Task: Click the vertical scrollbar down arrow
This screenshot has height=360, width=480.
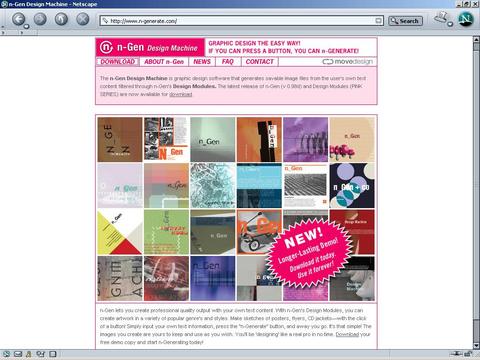Action: coord(476,346)
